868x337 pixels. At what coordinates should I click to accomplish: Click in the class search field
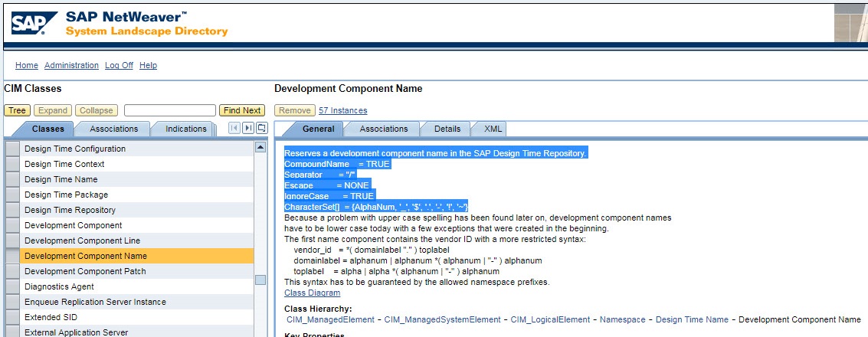170,110
